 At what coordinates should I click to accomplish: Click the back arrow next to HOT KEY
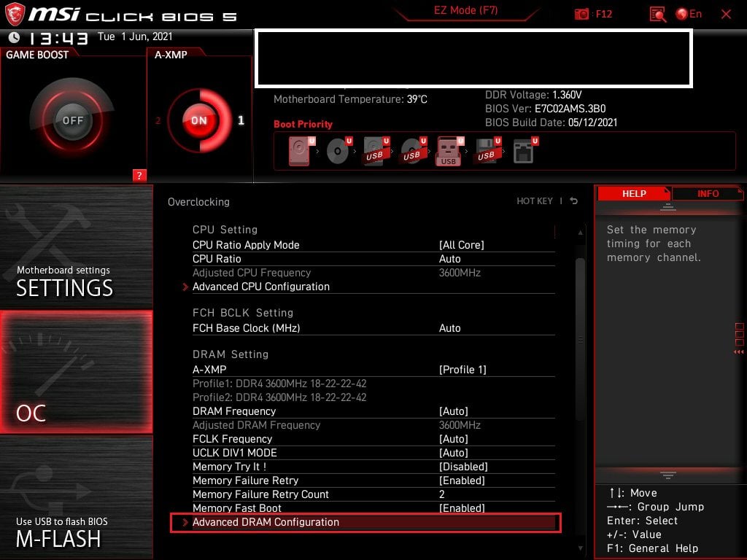point(574,201)
